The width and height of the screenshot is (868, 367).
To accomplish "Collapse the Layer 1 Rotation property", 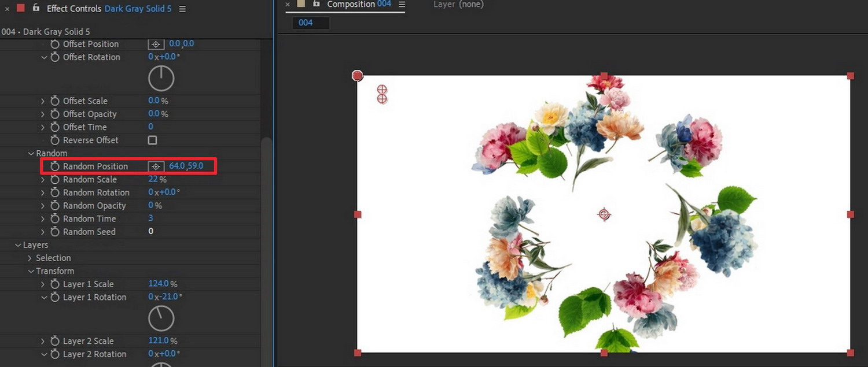I will pos(43,297).
